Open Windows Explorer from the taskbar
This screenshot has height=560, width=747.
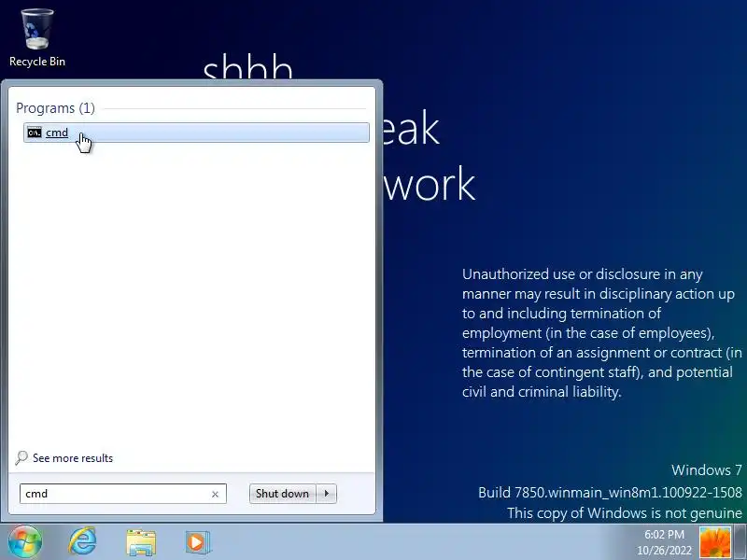point(141,542)
